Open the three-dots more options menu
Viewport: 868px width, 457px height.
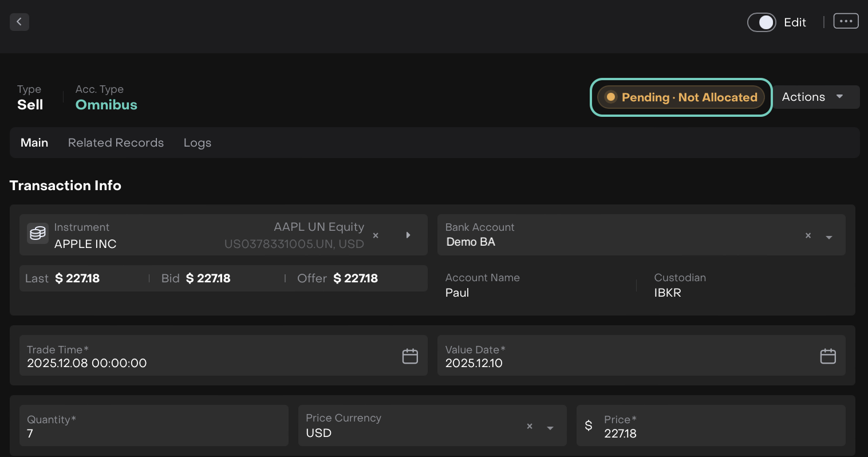[846, 21]
